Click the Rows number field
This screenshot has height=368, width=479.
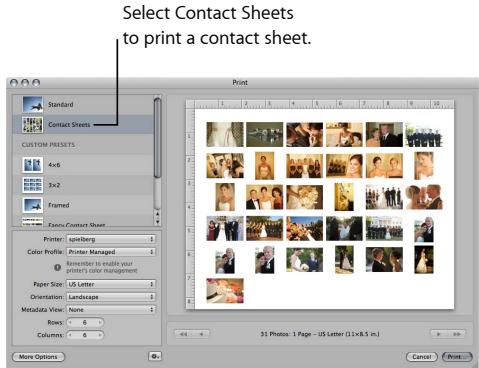click(x=85, y=322)
